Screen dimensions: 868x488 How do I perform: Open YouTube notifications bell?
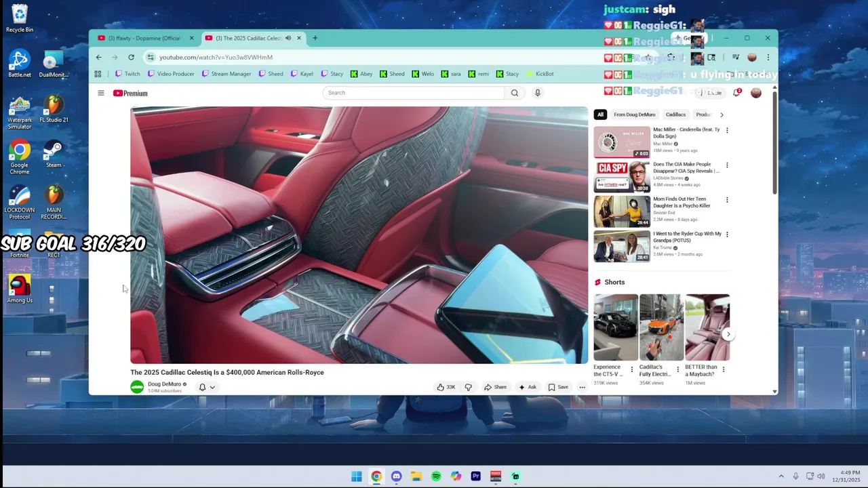pos(736,93)
